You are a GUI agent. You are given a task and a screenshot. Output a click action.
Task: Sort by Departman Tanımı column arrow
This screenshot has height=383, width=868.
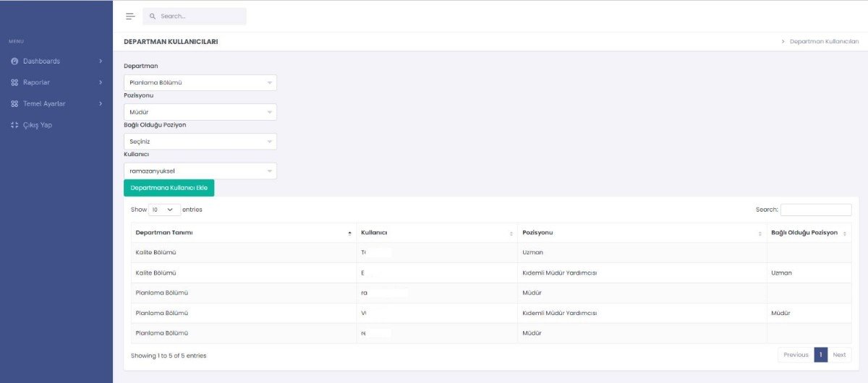(349, 233)
